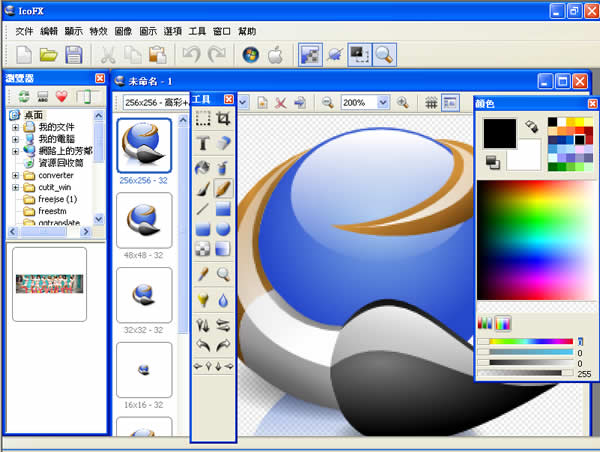This screenshot has width=600, height=452.
Task: Select the 48x48 - 32 icon thumbnail
Action: coord(144,220)
